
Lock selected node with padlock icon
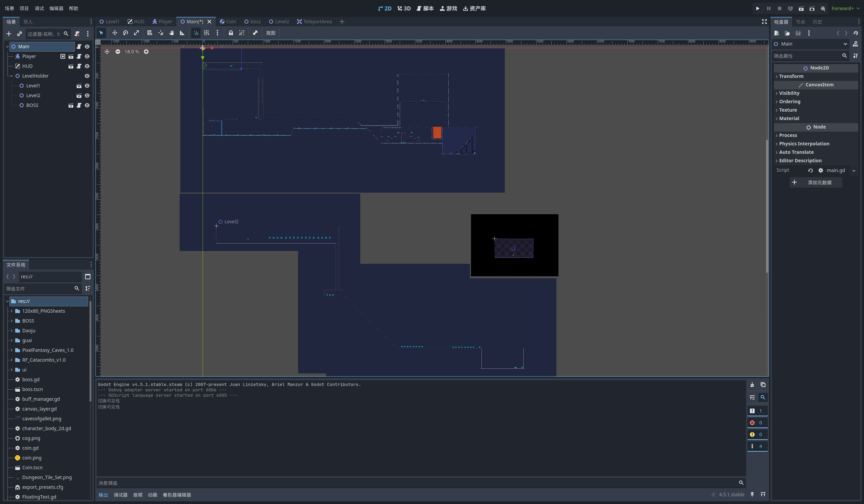click(231, 33)
